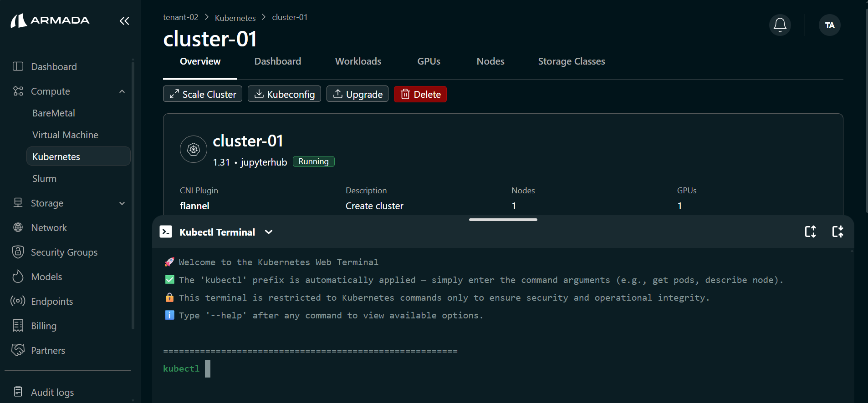The height and width of the screenshot is (403, 868).
Task: Click the Audit logs clipboard icon
Action: (18, 392)
